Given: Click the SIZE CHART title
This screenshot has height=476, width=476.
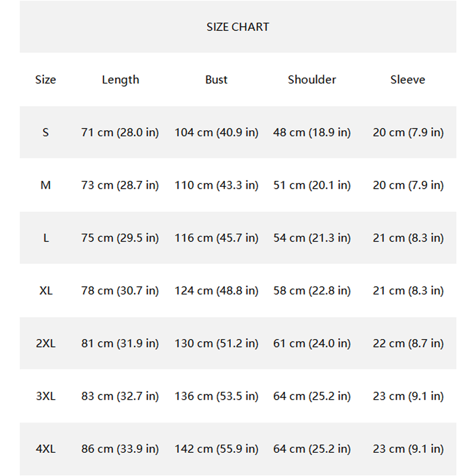Looking at the screenshot, I should tap(237, 27).
